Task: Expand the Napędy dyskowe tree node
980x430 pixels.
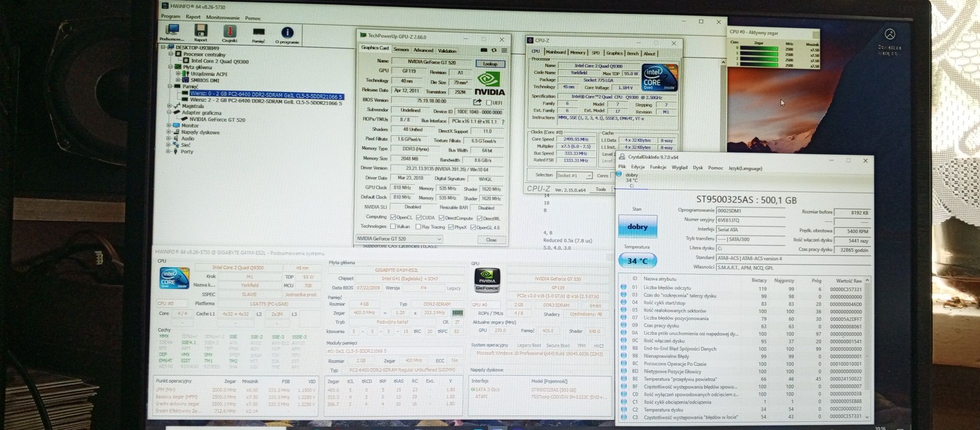Action: (168, 132)
